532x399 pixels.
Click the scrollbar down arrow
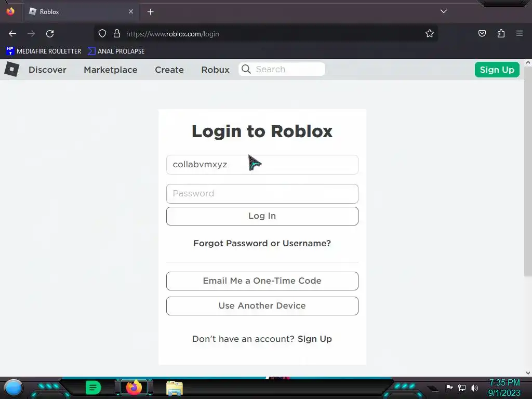pyautogui.click(x=528, y=373)
